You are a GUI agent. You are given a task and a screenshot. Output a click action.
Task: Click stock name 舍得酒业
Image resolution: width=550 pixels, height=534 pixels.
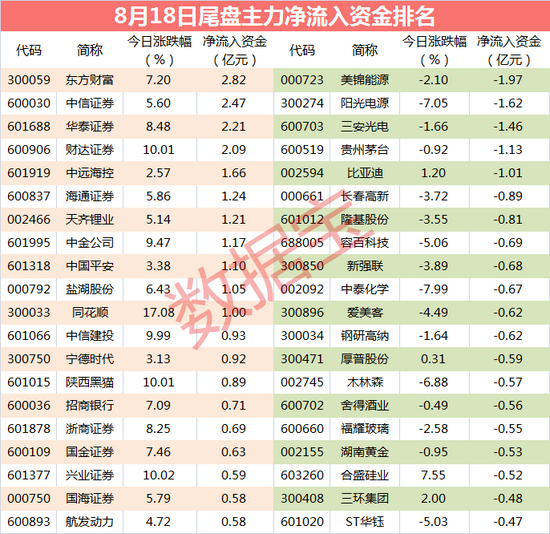pyautogui.click(x=365, y=406)
